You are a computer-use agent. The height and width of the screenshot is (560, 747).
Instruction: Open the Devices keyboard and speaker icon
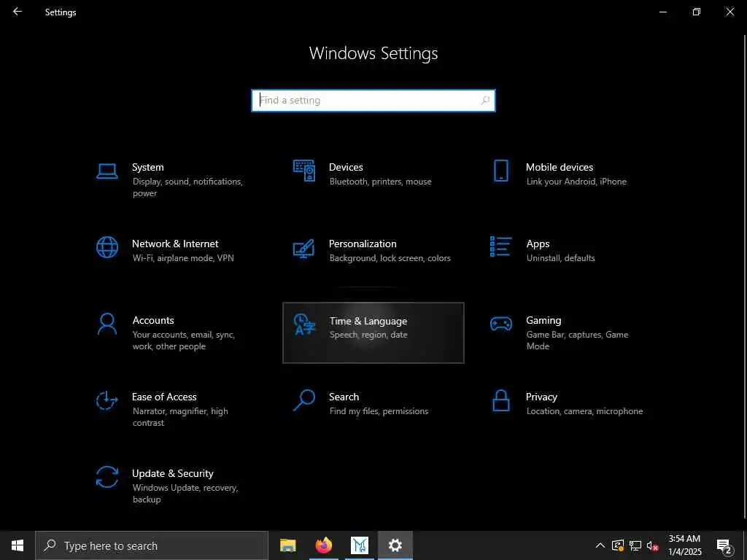304,171
